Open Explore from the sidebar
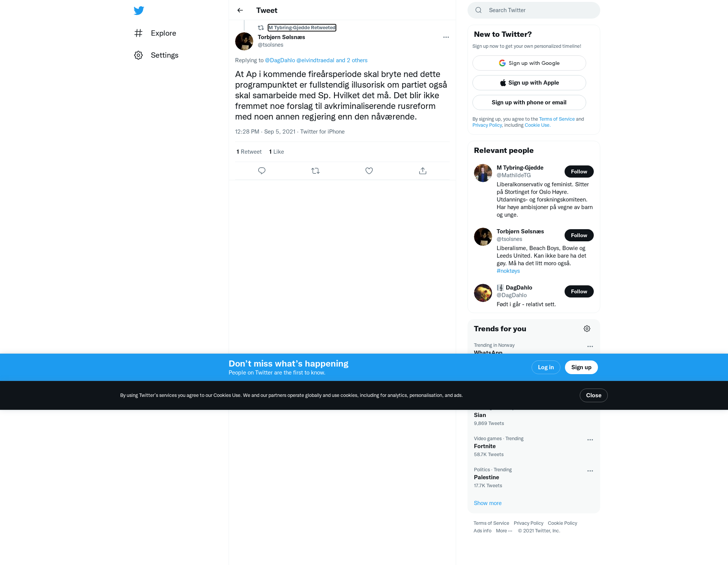This screenshot has height=565, width=728. coord(155,33)
